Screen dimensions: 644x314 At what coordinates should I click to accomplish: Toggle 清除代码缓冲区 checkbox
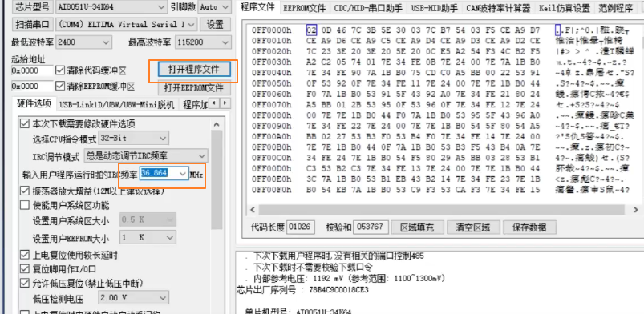(60, 70)
